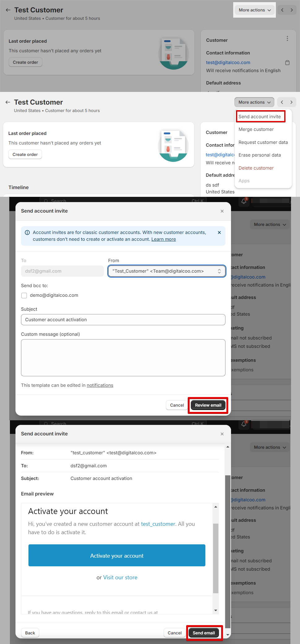
Task: Select Send account invite menu item
Action: click(260, 117)
